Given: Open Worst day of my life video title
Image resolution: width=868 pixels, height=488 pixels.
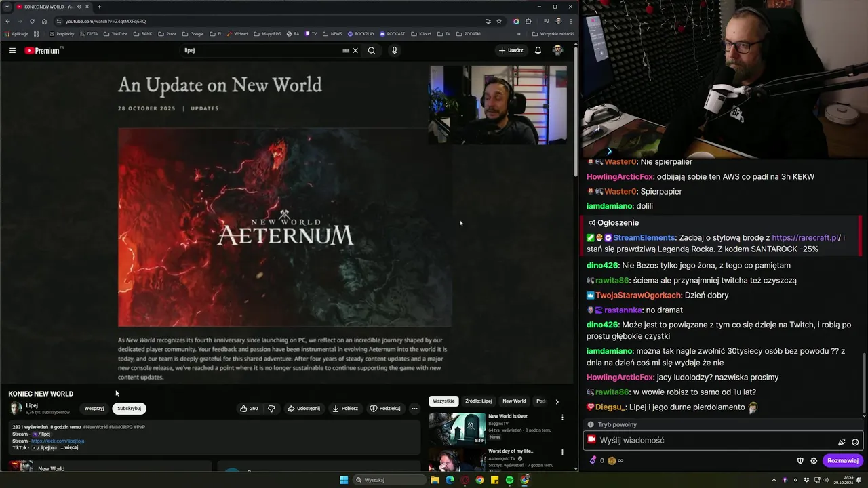Looking at the screenshot, I should coord(511,451).
